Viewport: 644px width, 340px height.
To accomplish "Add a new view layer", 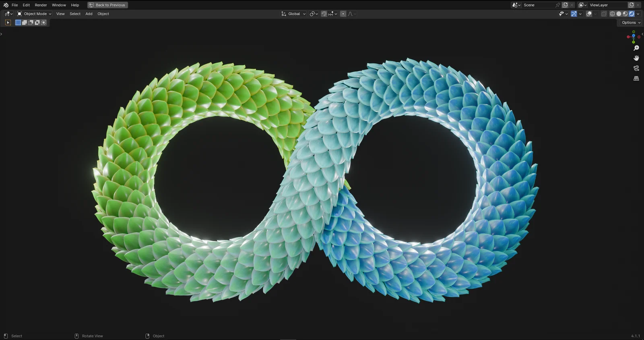I will pos(631,5).
